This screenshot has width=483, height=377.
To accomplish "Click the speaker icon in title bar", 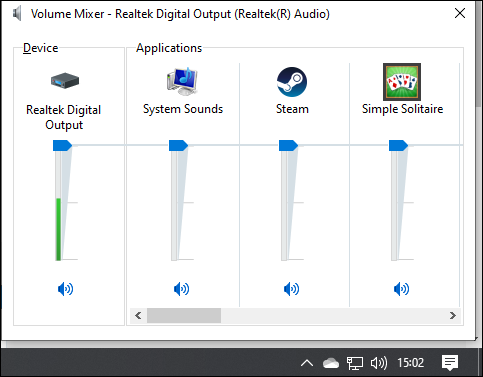I will coord(17,14).
